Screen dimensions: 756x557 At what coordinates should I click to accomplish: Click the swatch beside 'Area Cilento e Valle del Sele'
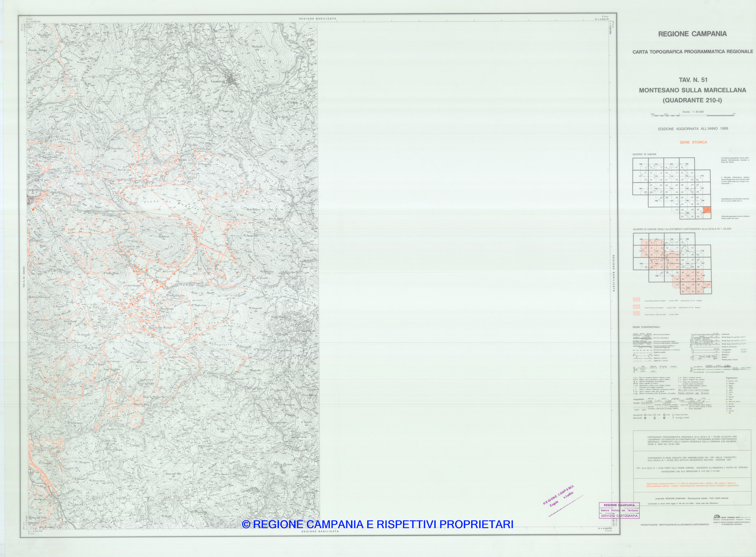(x=636, y=314)
